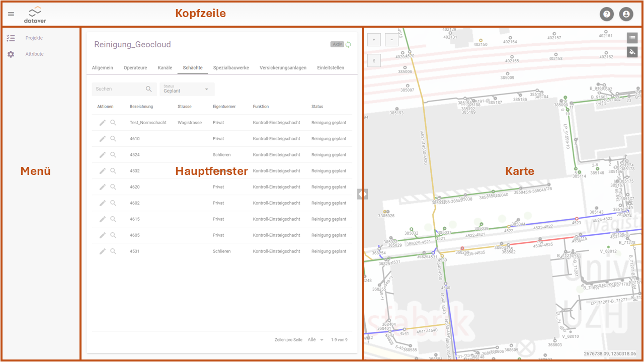Open the Status Geplant dropdown
This screenshot has width=644, height=362.
click(187, 89)
